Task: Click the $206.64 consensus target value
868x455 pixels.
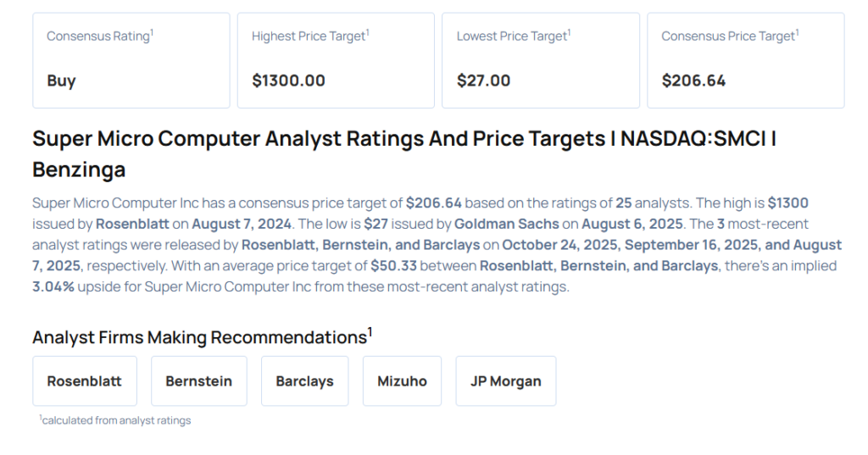Action: (693, 81)
